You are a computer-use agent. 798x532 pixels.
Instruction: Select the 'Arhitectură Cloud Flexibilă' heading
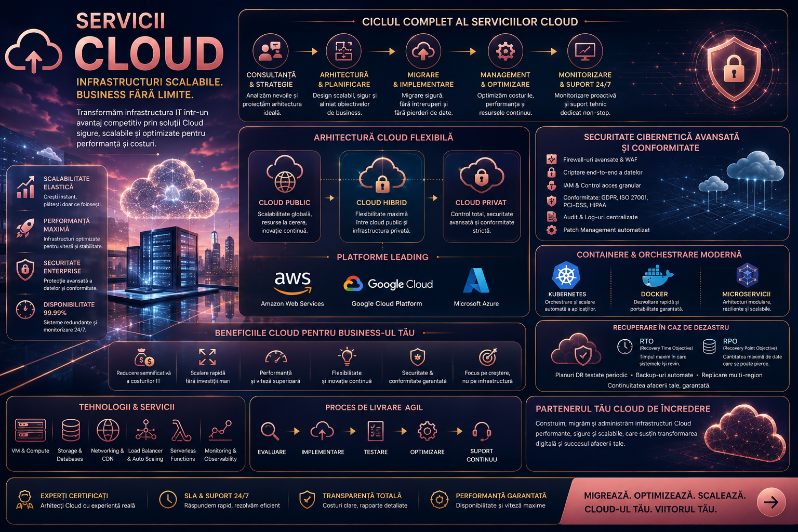(x=383, y=138)
